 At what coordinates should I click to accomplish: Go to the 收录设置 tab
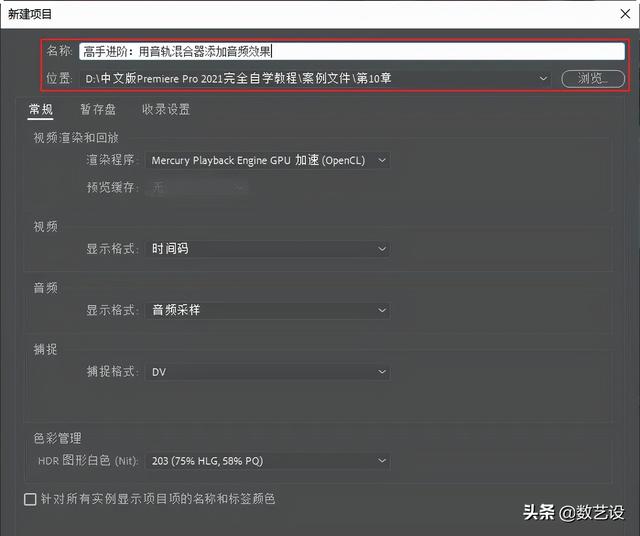coord(165,110)
